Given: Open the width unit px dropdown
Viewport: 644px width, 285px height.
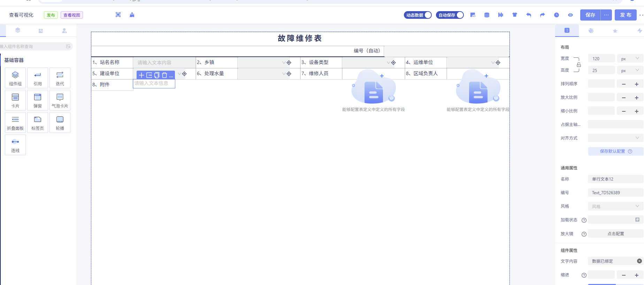Looking at the screenshot, I should point(630,59).
